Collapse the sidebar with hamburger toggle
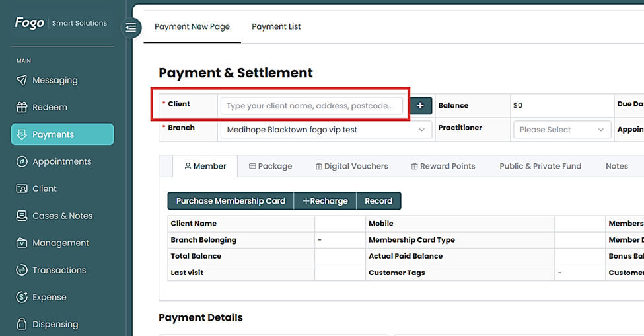The height and width of the screenshot is (336, 644). click(x=131, y=27)
